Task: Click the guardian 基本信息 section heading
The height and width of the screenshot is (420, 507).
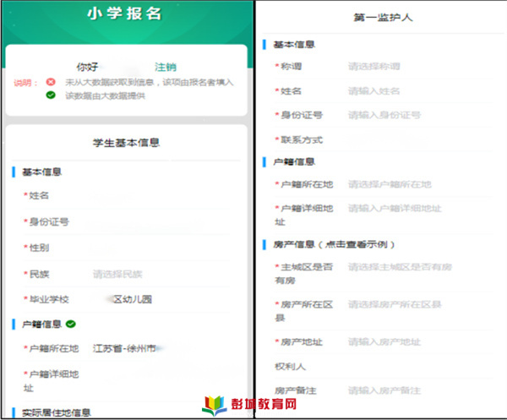Action: [294, 45]
